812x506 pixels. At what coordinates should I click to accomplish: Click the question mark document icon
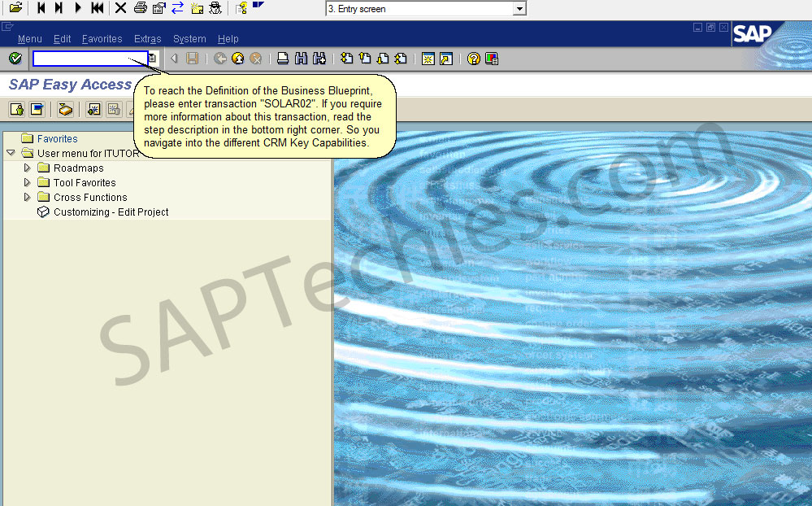coord(241,8)
